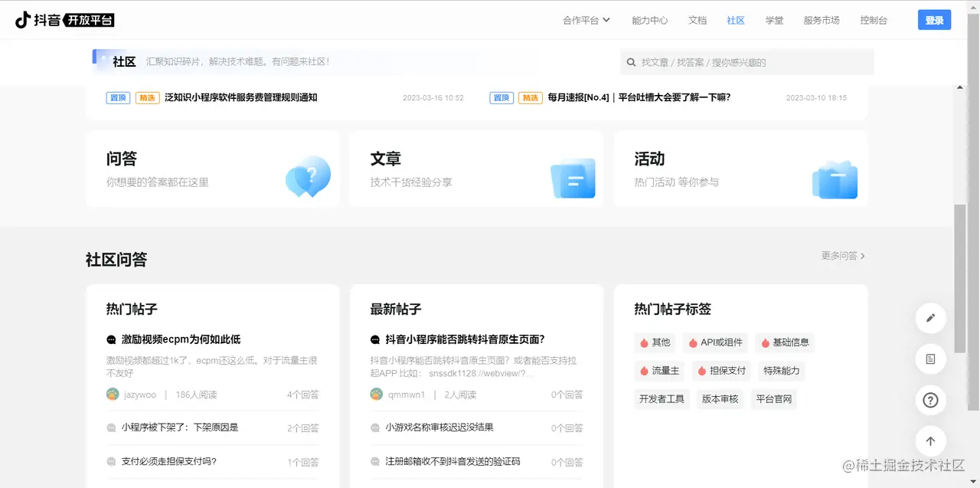980x488 pixels.
Task: Click the 2023-03-10 18:15 timestamp
Action: tap(816, 98)
